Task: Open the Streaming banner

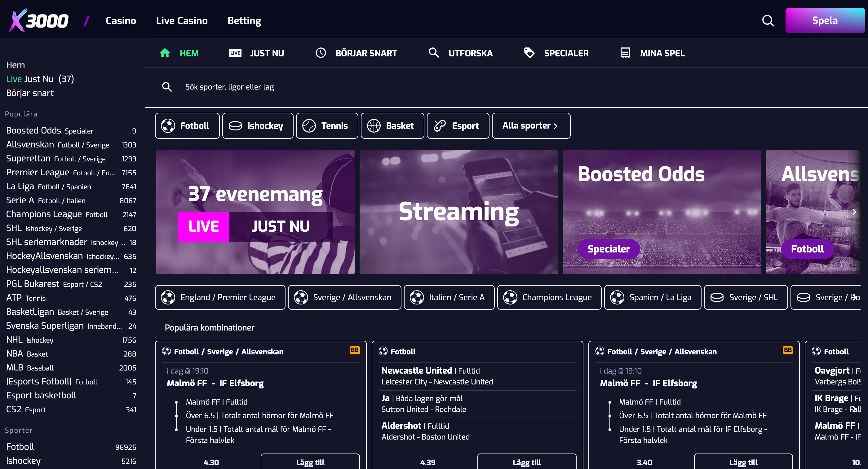Action: coord(458,212)
